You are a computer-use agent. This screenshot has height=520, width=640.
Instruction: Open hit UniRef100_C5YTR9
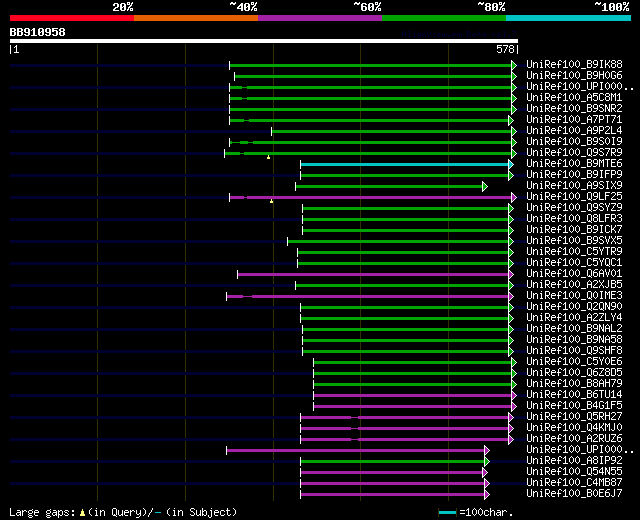pyautogui.click(x=574, y=252)
